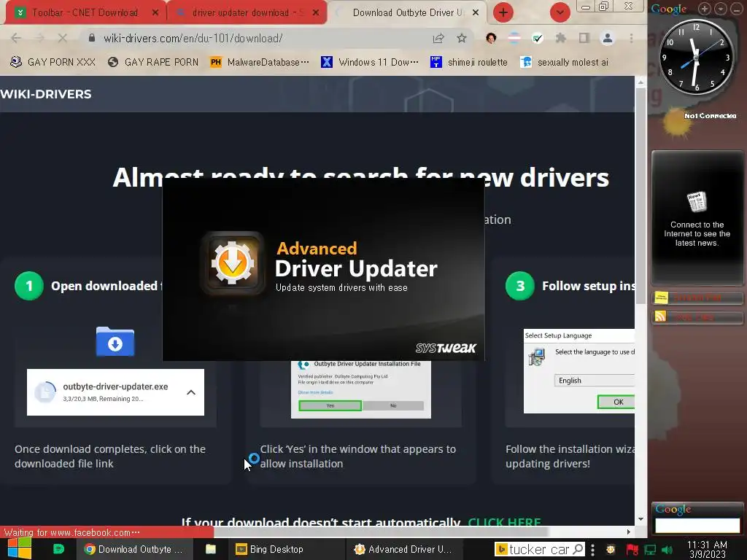Bookmark this page with the star icon

tap(461, 38)
